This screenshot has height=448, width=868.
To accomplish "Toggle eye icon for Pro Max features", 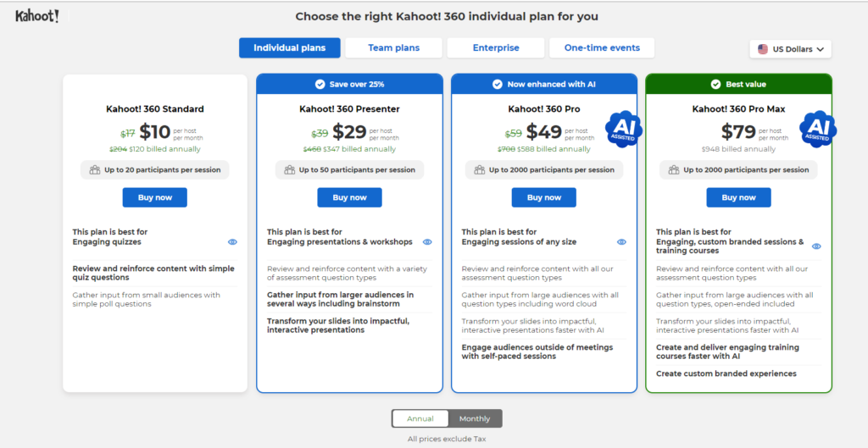I will click(x=816, y=246).
